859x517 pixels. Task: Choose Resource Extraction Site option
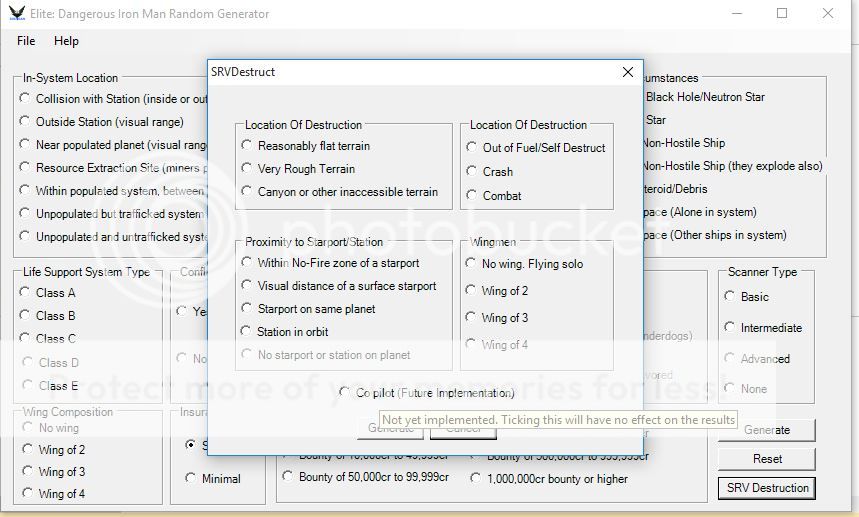point(113,168)
